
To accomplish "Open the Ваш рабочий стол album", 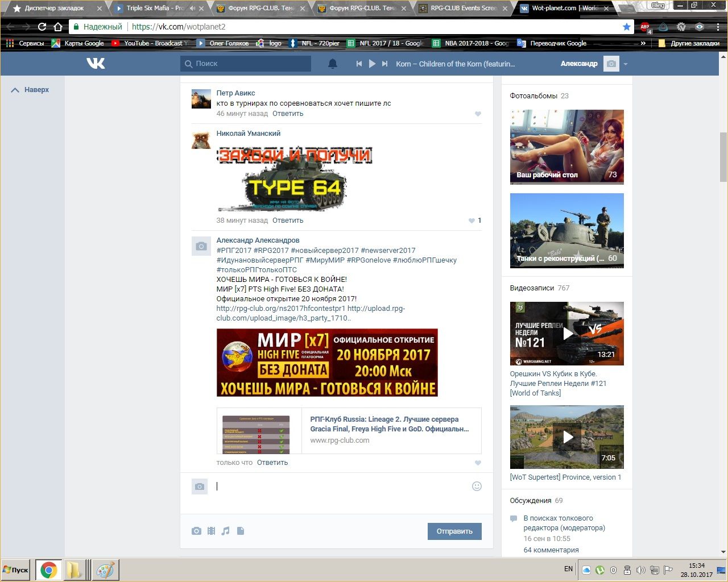I will coord(567,147).
